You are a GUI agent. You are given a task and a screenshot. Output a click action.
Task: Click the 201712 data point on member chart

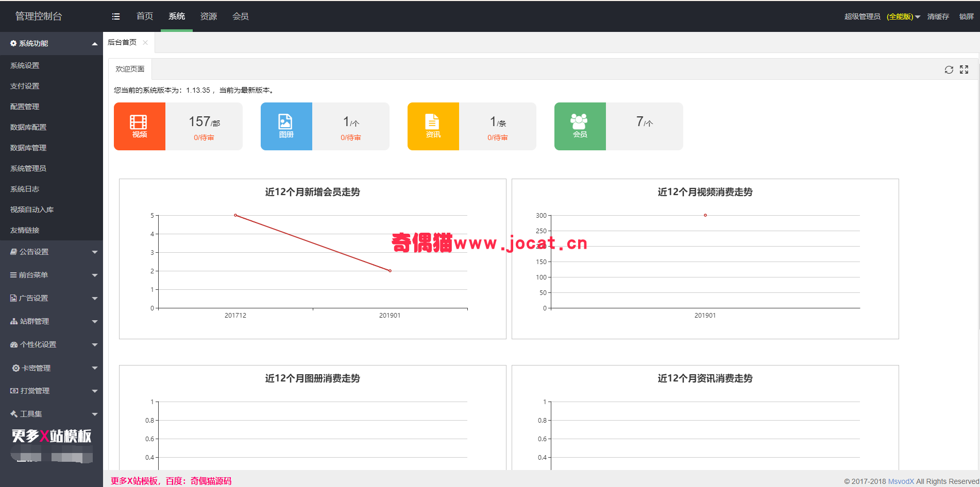point(235,215)
